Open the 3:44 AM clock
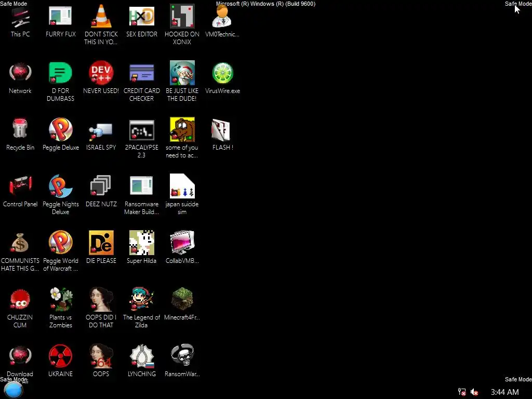The height and width of the screenshot is (399, 532). [x=504, y=392]
